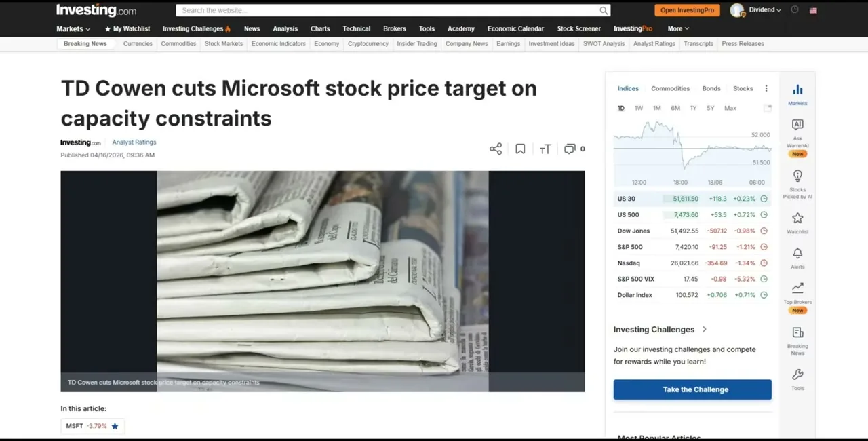Open the Cryptocurrency subnav link
Viewport: 868px width, 441px height.
click(x=368, y=44)
